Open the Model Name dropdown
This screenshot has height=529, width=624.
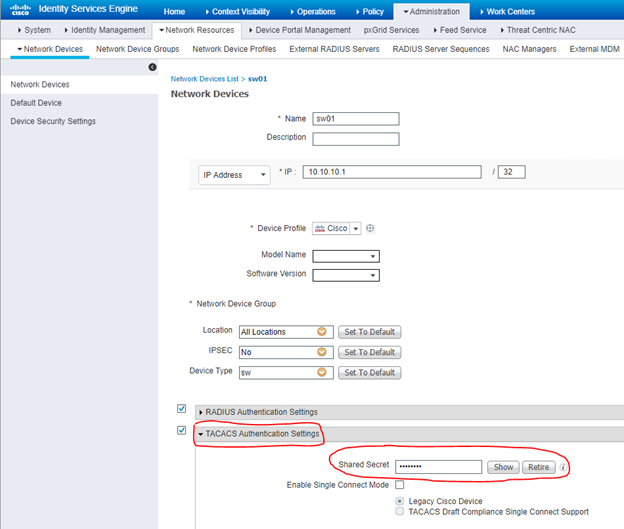pos(346,256)
